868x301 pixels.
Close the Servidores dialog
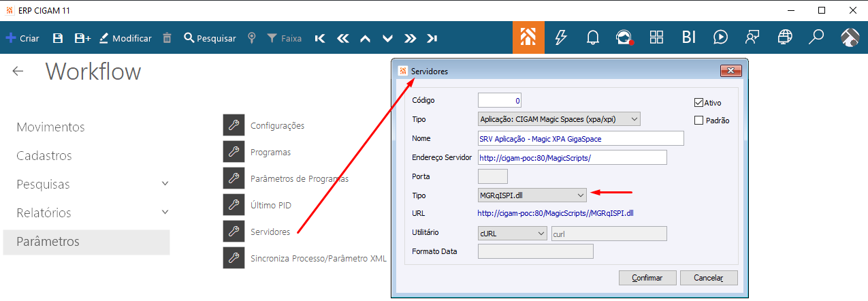[730, 71]
